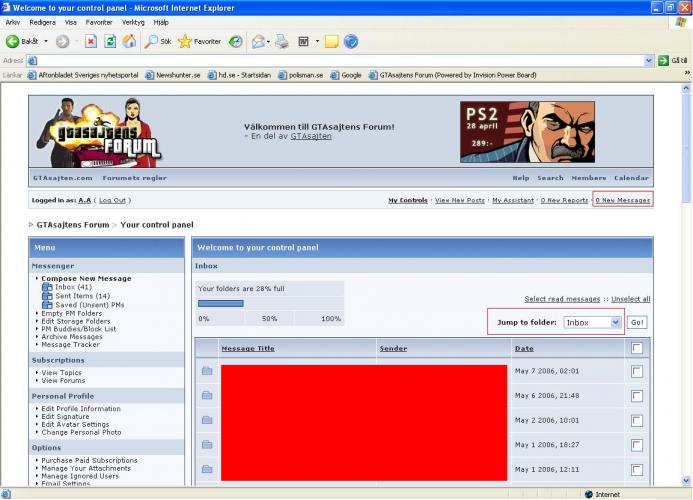Check the box for May 2 2006 message
Viewport: 693px width, 500px height.
click(x=636, y=420)
